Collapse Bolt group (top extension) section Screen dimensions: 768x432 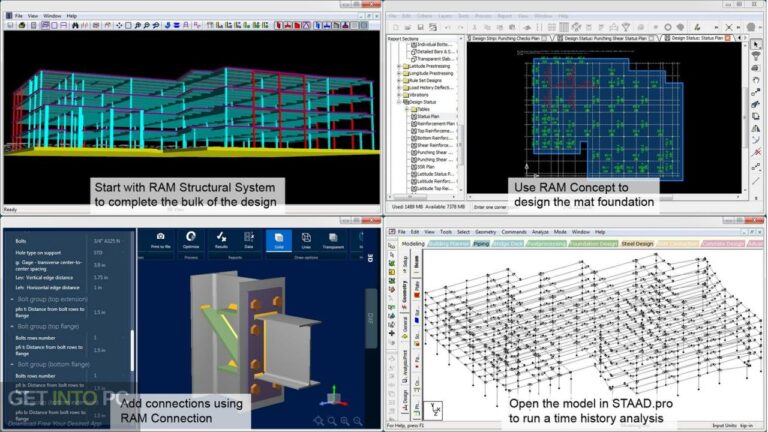pos(12,299)
